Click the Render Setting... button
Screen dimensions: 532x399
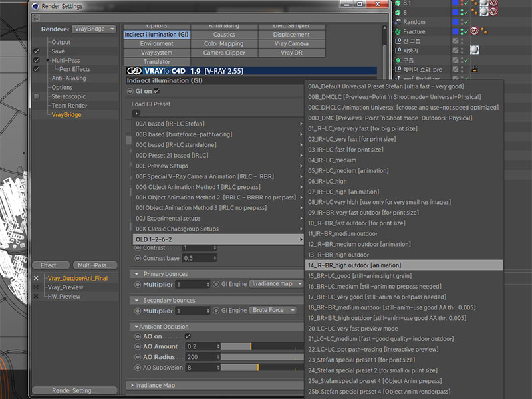pos(74,391)
